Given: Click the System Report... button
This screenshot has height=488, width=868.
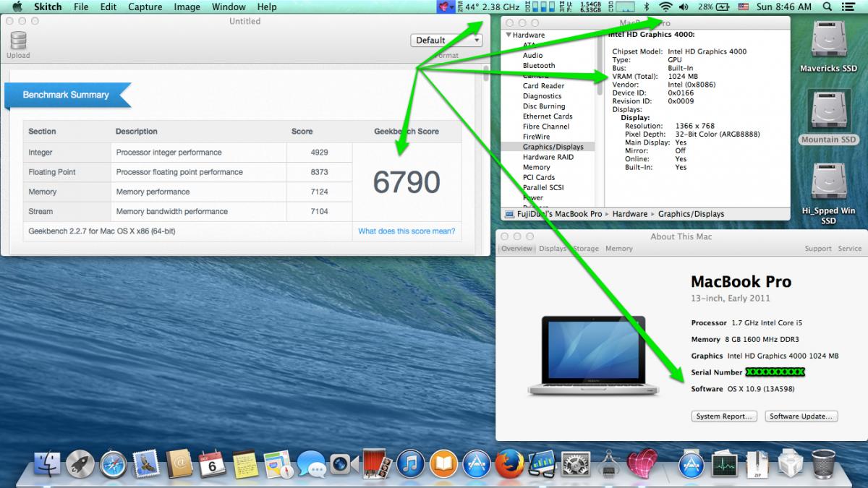Looking at the screenshot, I should [x=725, y=416].
